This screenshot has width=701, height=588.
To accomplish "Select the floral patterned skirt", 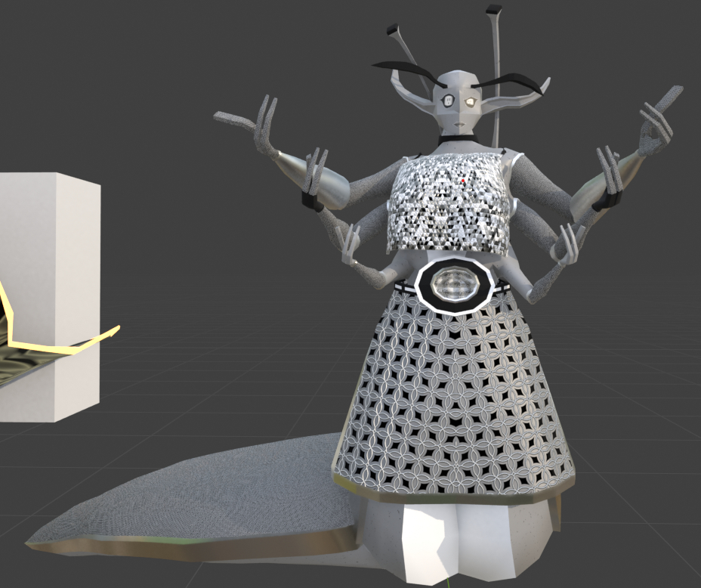I will pyautogui.click(x=453, y=401).
